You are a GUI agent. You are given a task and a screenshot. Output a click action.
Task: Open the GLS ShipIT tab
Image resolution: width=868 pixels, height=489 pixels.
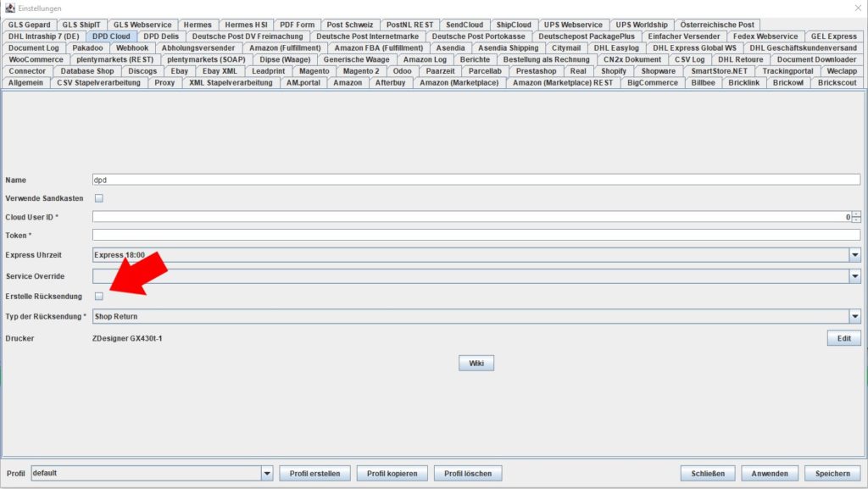coord(81,25)
